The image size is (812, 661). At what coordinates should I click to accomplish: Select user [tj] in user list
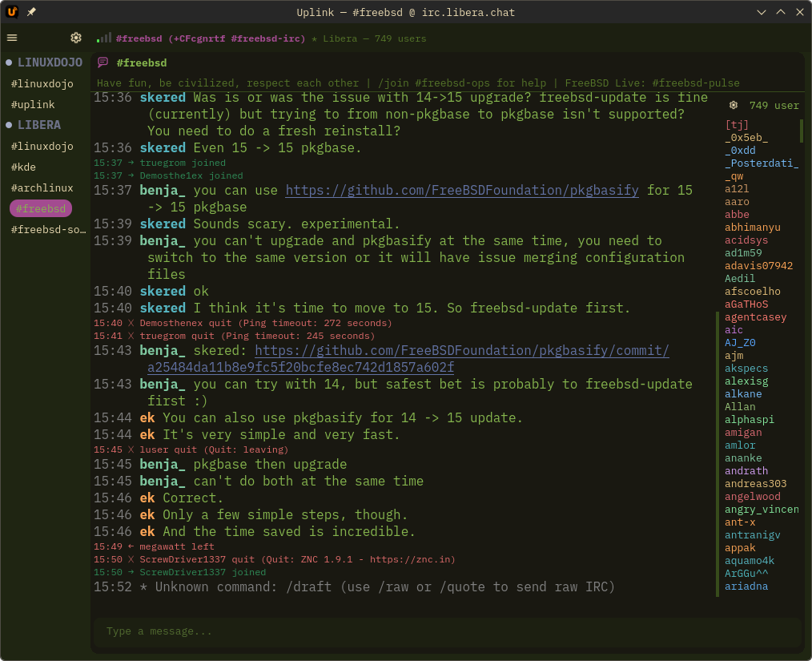coord(737,125)
